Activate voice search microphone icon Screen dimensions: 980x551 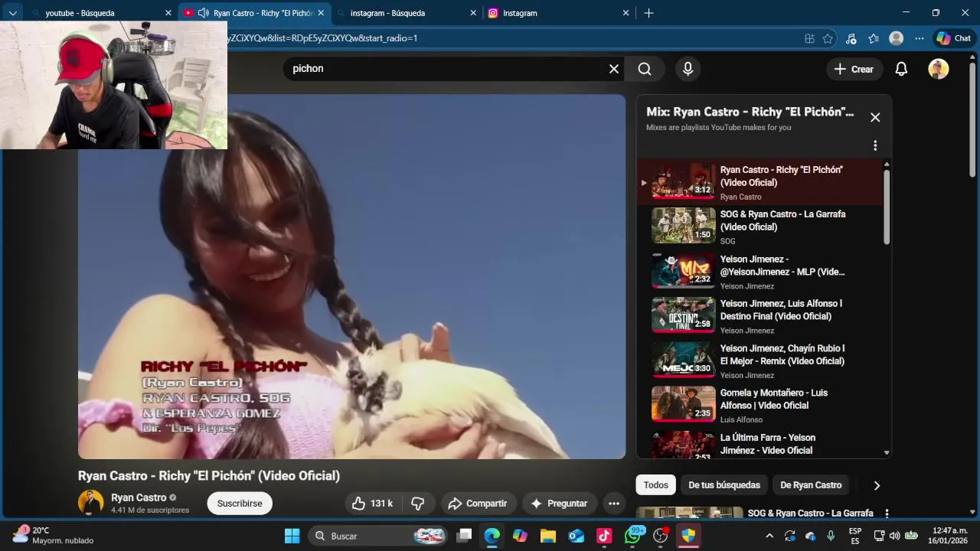click(x=688, y=69)
